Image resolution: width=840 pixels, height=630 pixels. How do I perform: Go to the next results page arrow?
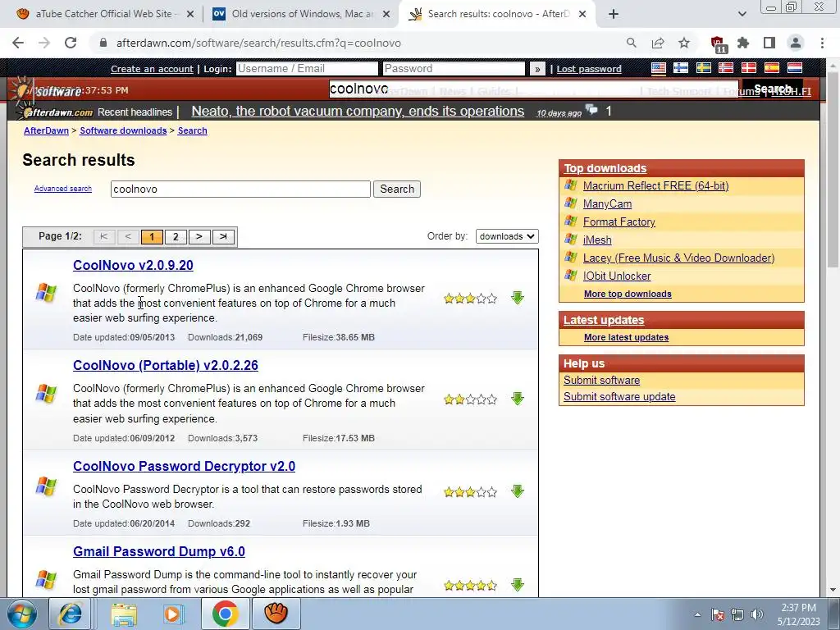click(199, 237)
